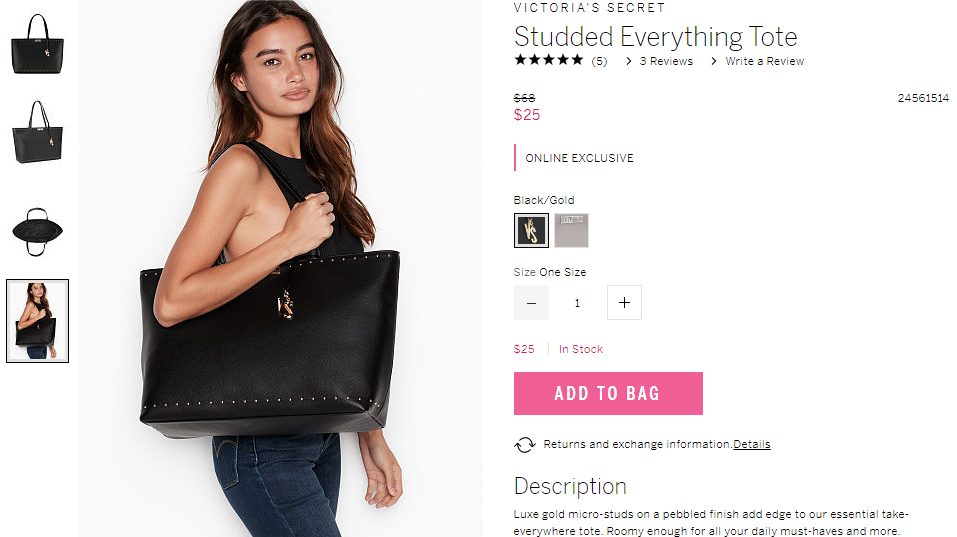Open the Write a Review link
Screen dimensions: 957x537
(x=764, y=61)
